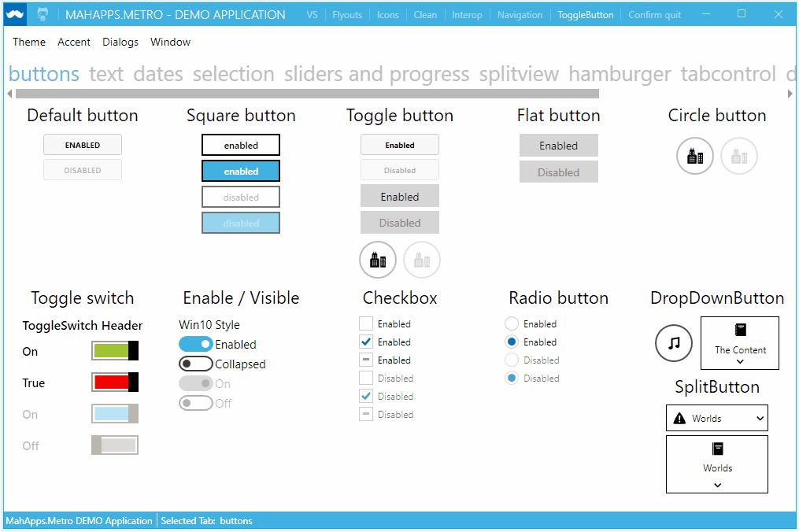Click Navigation in the title bar
799x532 pixels.
pos(520,15)
